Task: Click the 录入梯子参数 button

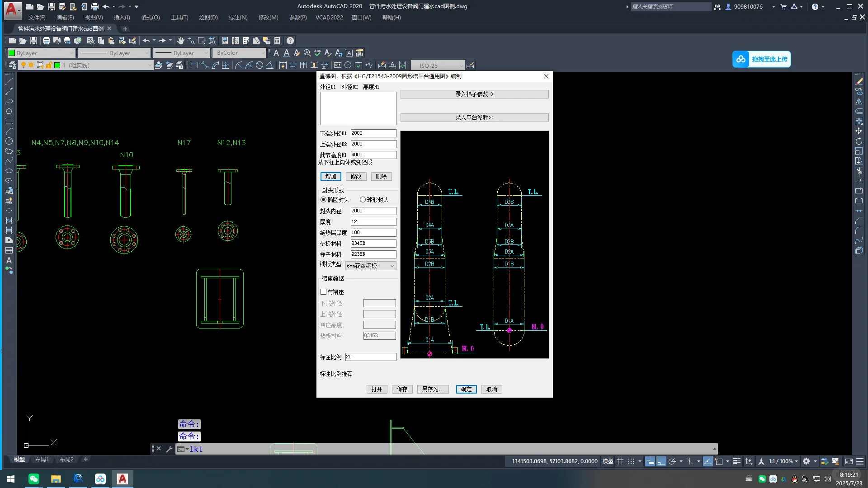Action: (x=474, y=94)
